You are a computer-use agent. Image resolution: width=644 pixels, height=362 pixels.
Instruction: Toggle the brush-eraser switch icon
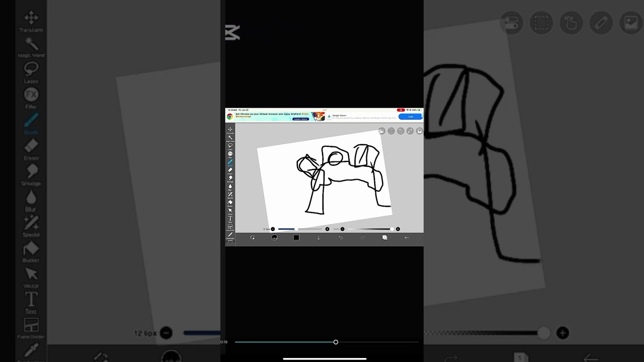[252, 238]
